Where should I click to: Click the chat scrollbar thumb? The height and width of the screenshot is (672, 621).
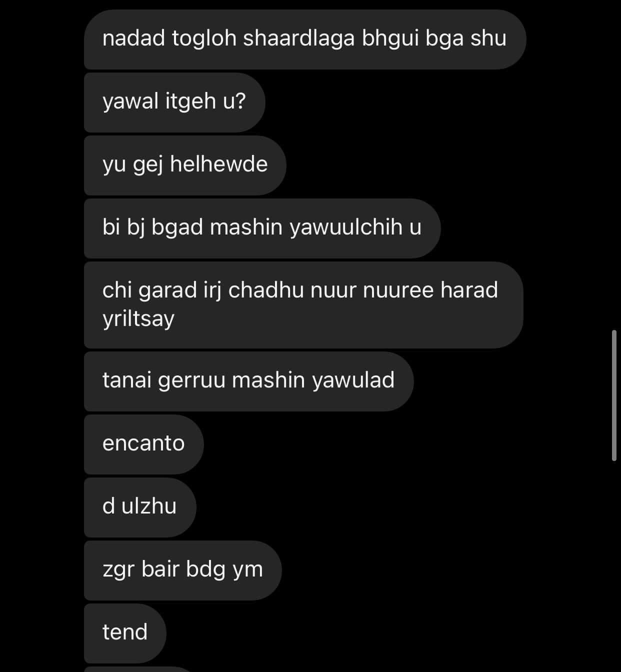[614, 395]
